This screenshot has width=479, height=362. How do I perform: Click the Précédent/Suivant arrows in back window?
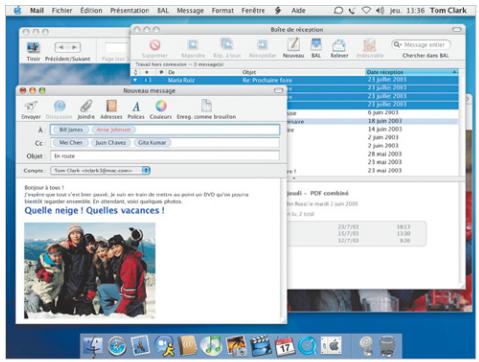[67, 47]
